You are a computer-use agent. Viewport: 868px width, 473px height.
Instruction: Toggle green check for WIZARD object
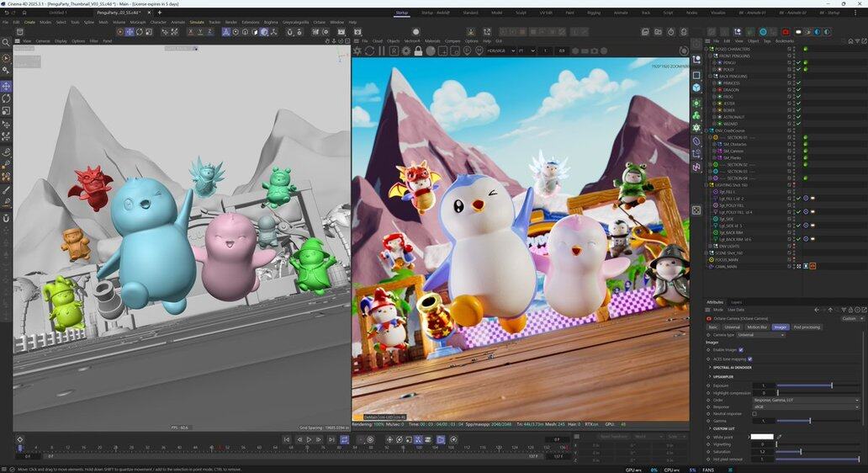(x=799, y=124)
